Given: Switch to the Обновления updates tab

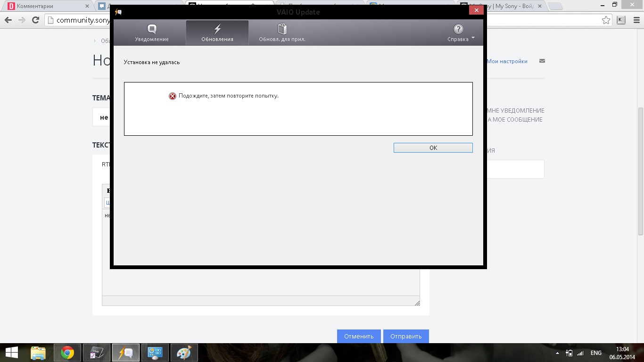Looking at the screenshot, I should point(217,33).
